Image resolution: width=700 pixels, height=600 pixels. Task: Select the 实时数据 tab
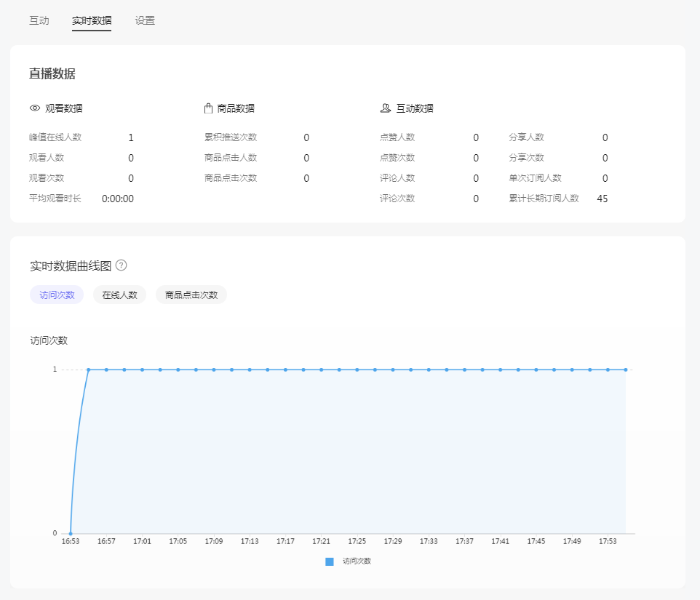pyautogui.click(x=92, y=20)
